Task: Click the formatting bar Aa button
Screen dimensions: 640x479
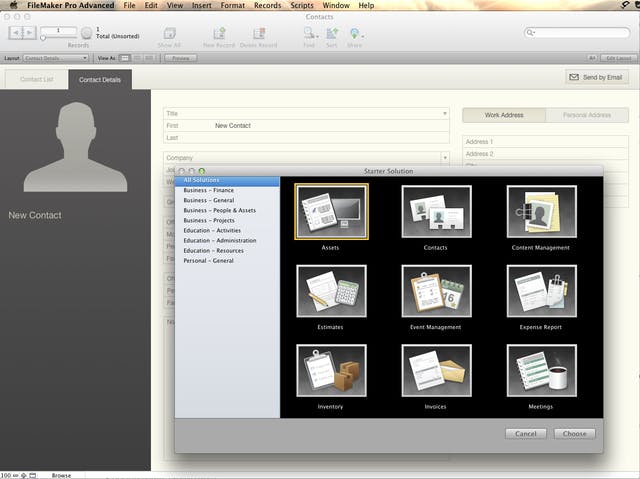Action: point(592,58)
